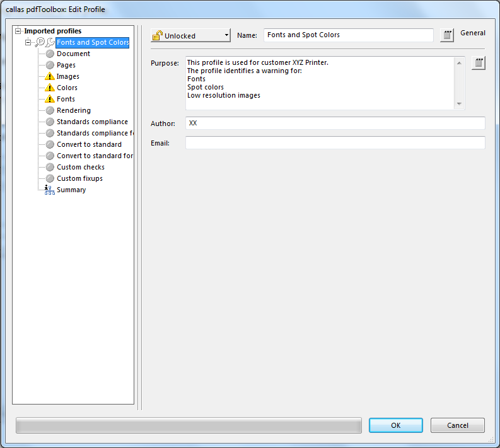Click the warning icon beside Colors
Viewport: 500px width, 448px height.
click(x=50, y=88)
